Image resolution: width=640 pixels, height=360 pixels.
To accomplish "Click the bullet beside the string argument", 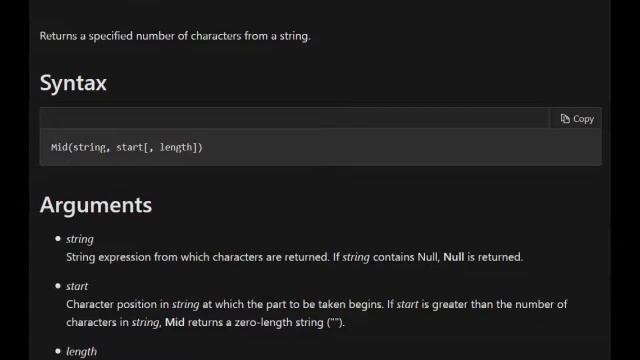I will [58, 239].
